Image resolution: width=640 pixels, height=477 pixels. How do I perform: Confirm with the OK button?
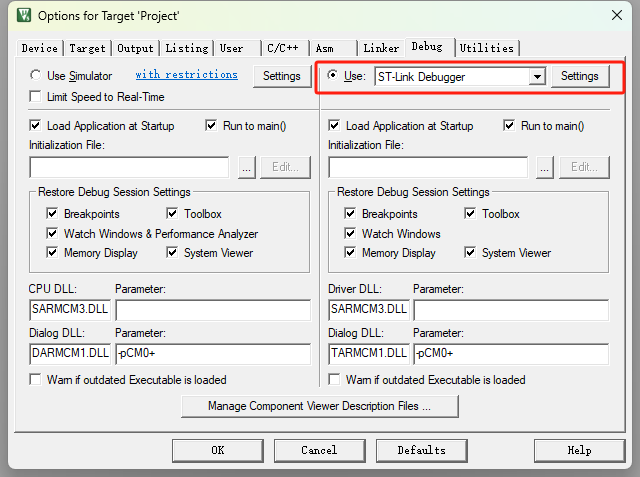[218, 450]
